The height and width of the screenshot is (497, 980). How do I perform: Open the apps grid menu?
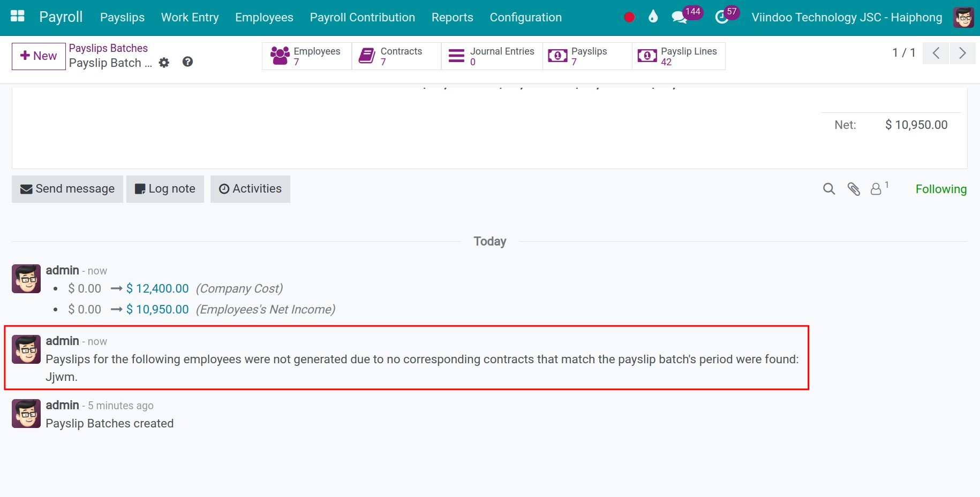click(x=17, y=16)
